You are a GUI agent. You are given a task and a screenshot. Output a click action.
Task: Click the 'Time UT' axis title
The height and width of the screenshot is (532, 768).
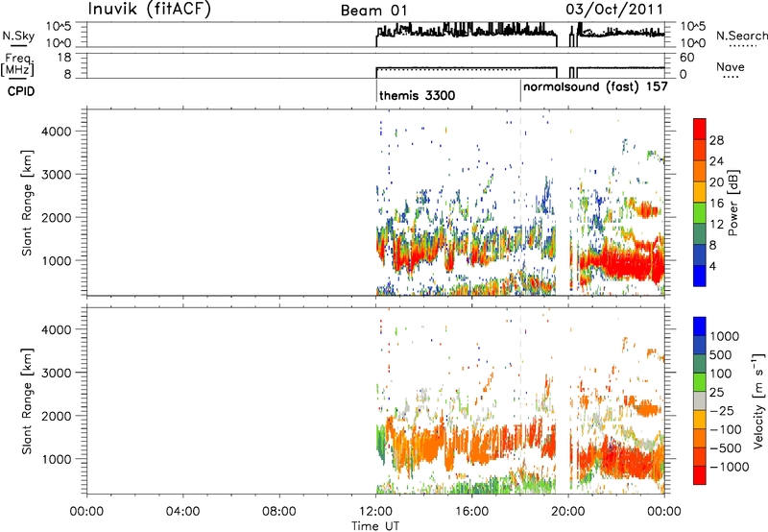[375, 526]
